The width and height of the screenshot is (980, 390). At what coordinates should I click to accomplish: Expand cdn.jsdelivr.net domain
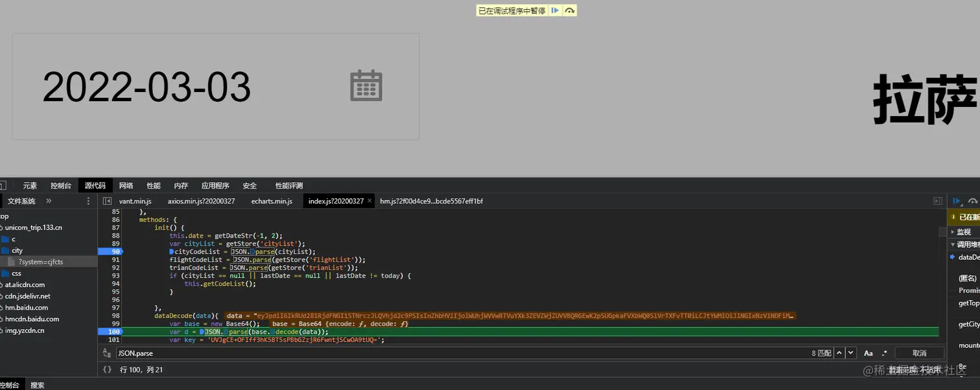[x=28, y=297]
